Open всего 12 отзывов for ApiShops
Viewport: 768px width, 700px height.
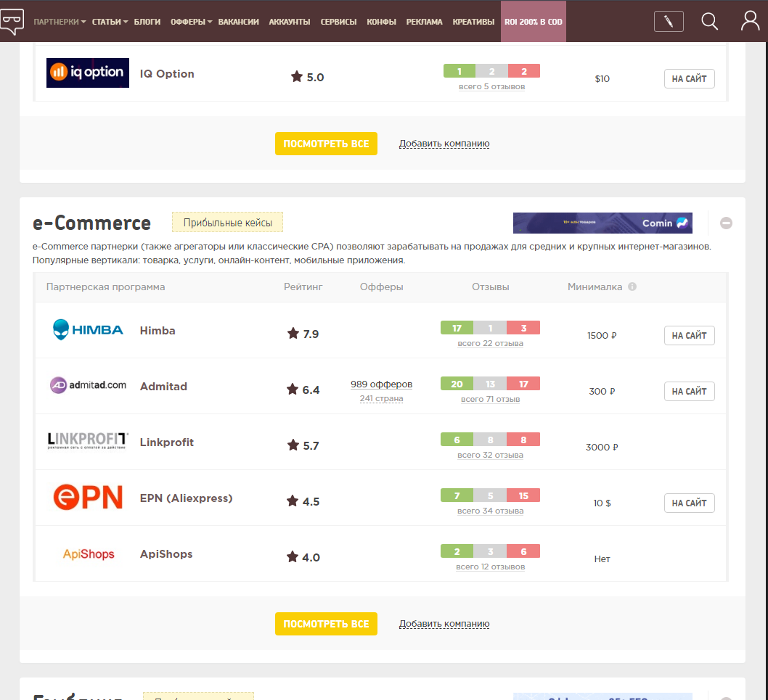pos(490,567)
